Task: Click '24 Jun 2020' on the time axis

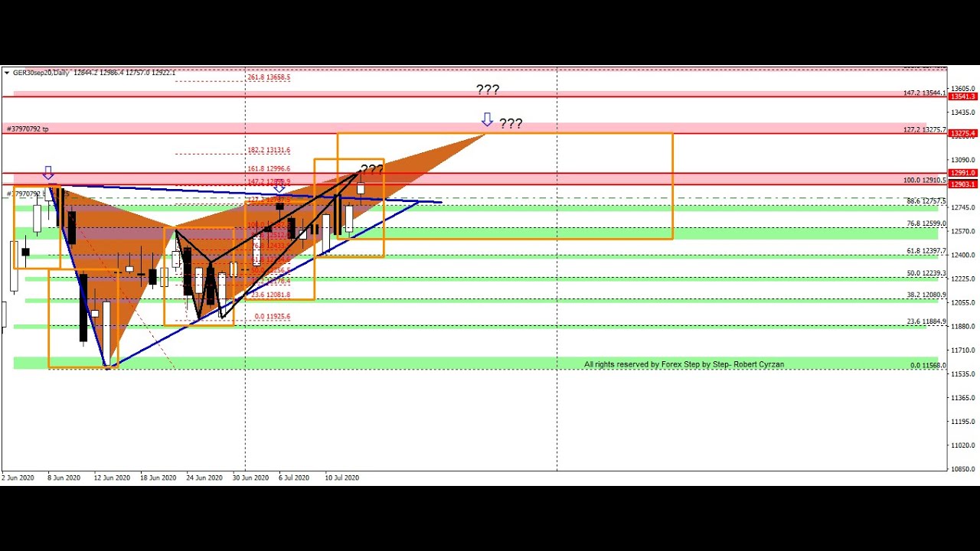Action: click(204, 478)
